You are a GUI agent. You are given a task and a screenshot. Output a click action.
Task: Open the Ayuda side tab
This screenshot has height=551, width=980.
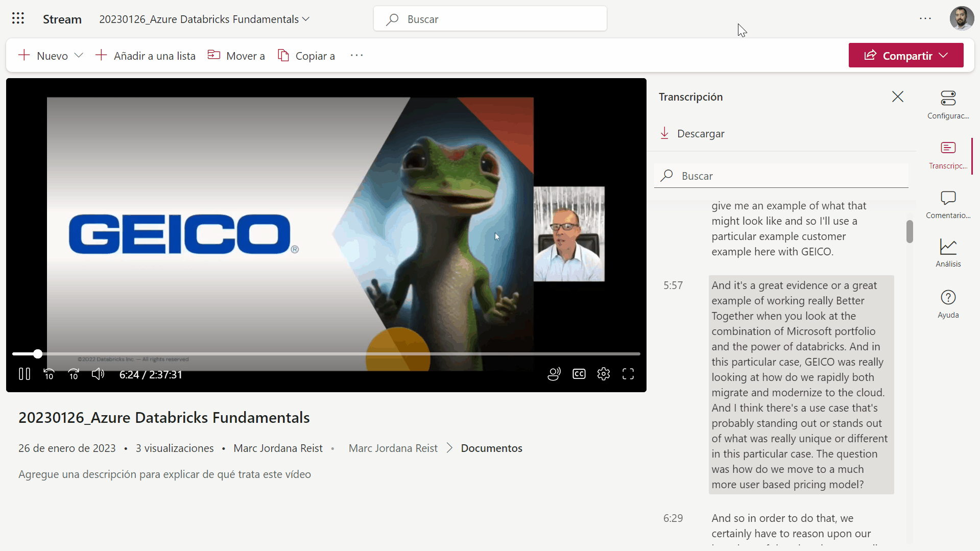click(948, 304)
